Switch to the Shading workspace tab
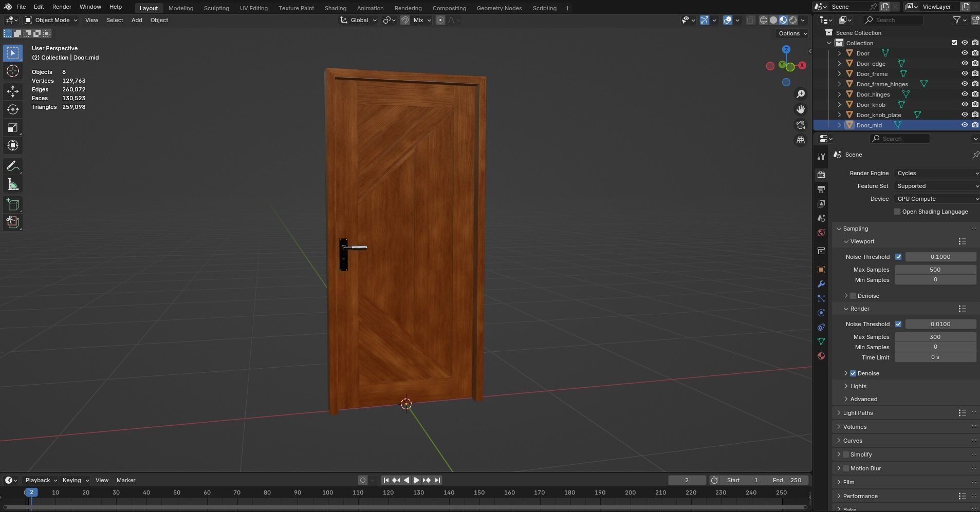The height and width of the screenshot is (512, 980). [335, 8]
